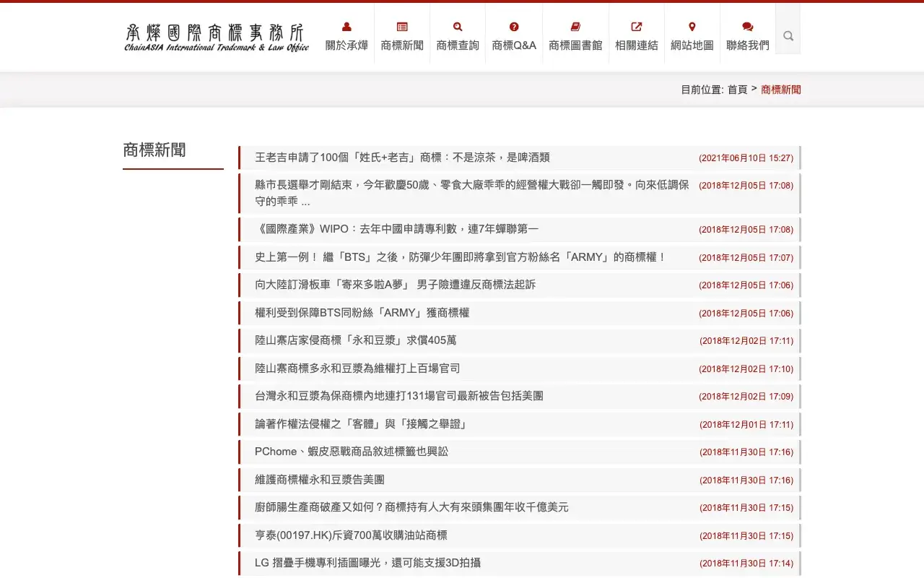Open the 廚師腸生產商破產 article
The width and height of the screenshot is (924, 578).
tap(411, 507)
